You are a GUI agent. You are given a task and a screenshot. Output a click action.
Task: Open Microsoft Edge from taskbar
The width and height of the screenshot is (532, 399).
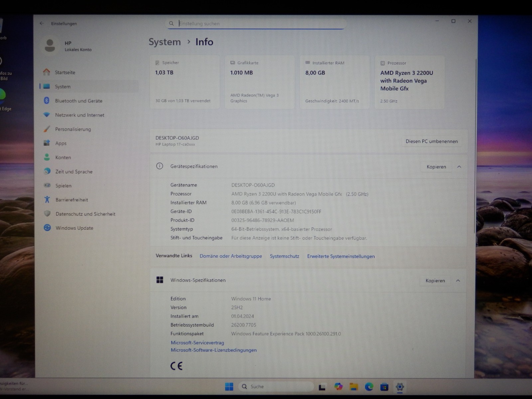click(x=369, y=386)
